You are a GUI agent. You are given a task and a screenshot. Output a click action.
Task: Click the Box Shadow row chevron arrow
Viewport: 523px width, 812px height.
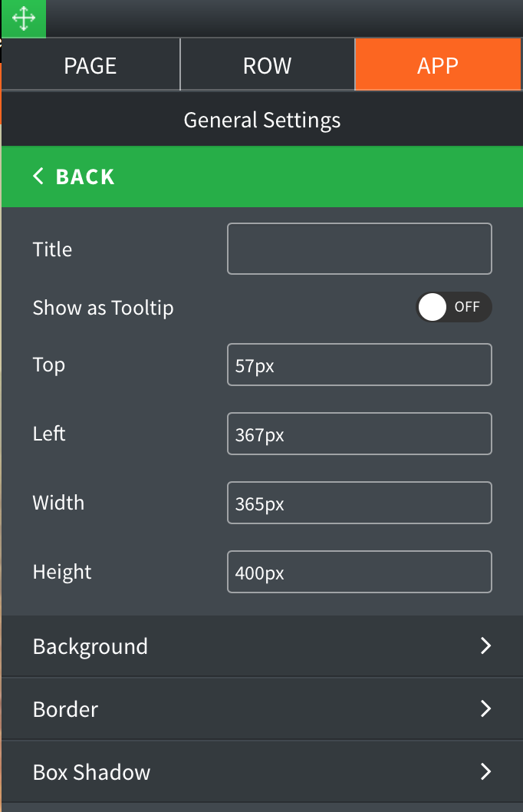tap(485, 771)
